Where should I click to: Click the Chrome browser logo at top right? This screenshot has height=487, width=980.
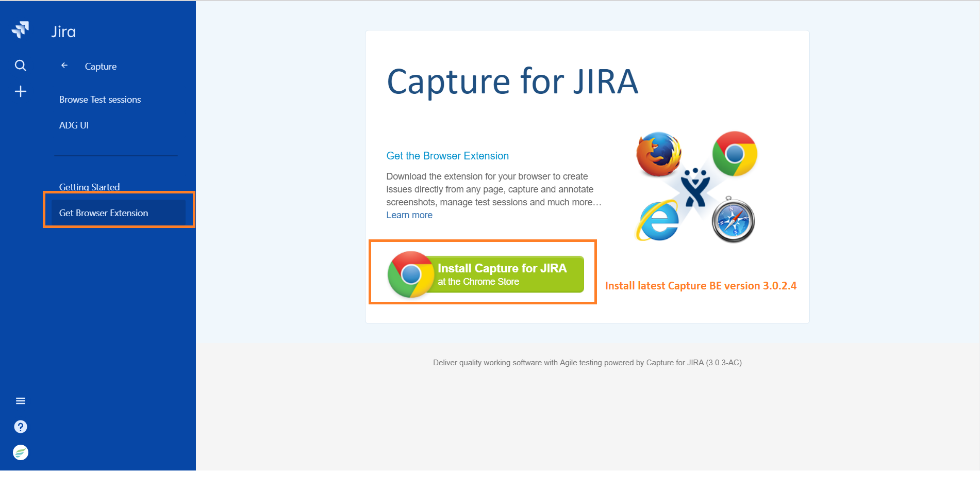click(735, 154)
